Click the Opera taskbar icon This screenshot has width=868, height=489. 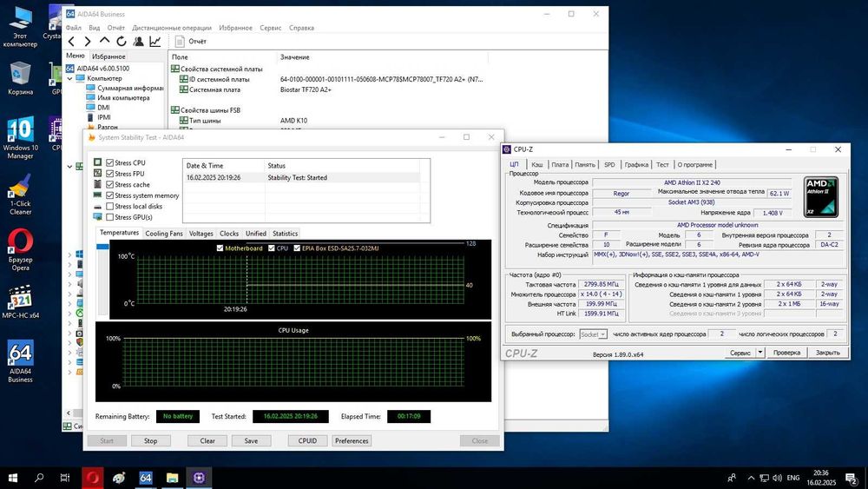click(93, 478)
